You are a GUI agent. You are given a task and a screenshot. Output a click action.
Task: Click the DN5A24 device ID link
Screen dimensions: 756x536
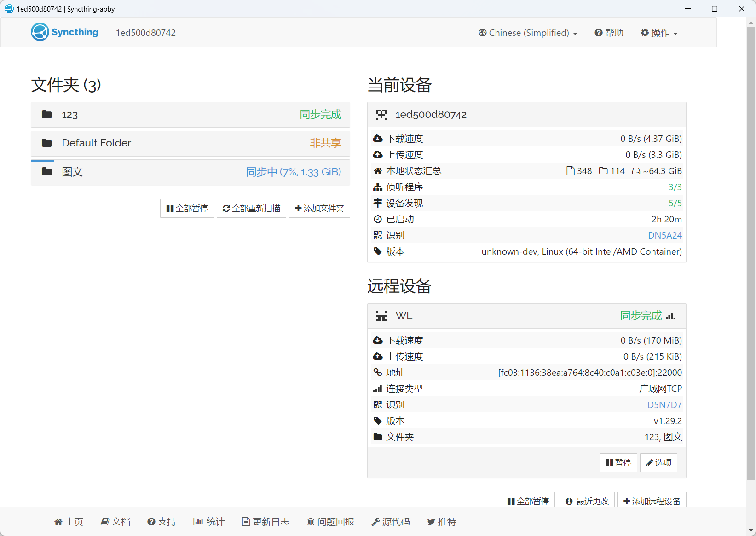665,235
